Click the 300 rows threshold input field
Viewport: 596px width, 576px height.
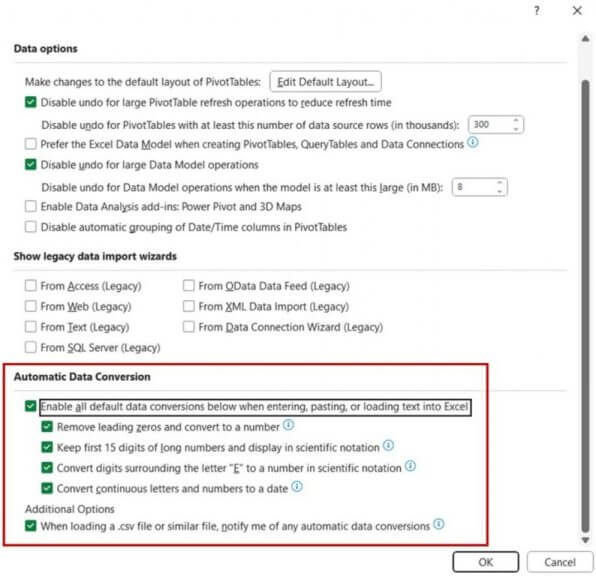pyautogui.click(x=490, y=125)
